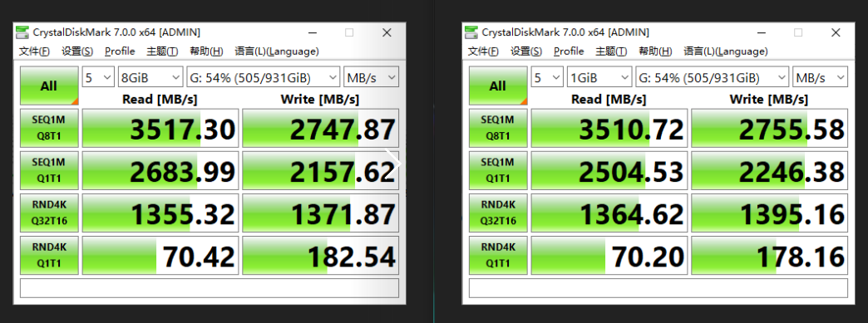Close the right CrystalDiskMark window
Viewport: 868px width, 323px height.
pos(836,32)
